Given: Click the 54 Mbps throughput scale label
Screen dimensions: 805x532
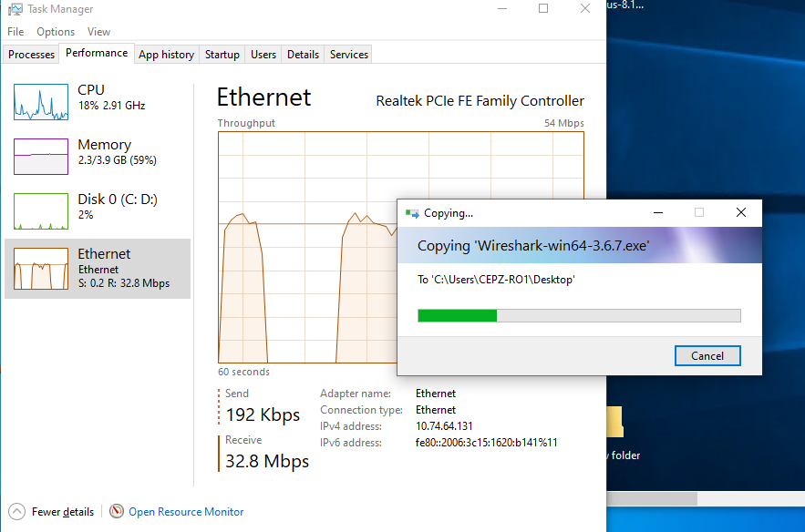Looking at the screenshot, I should click(564, 123).
